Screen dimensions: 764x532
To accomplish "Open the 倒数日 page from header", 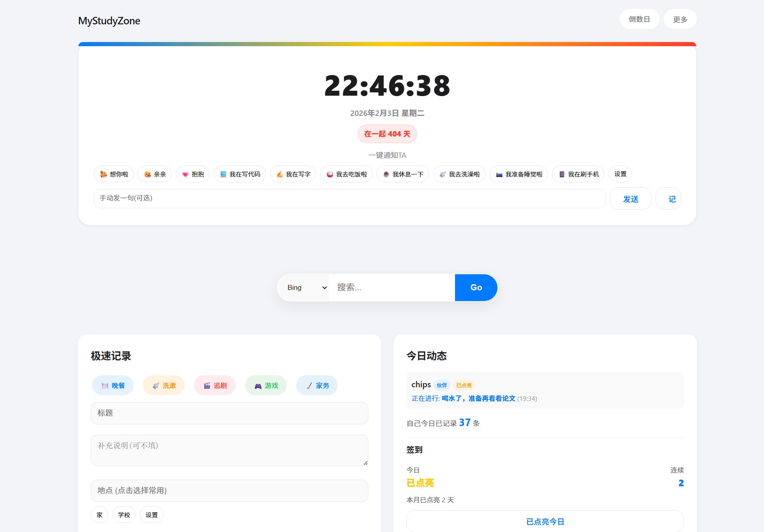I will pyautogui.click(x=639, y=19).
